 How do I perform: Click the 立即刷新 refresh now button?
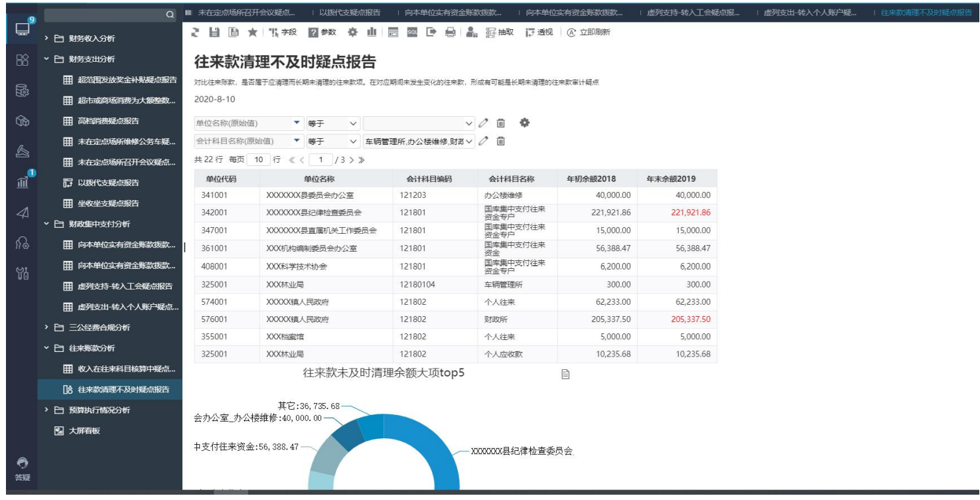click(589, 32)
